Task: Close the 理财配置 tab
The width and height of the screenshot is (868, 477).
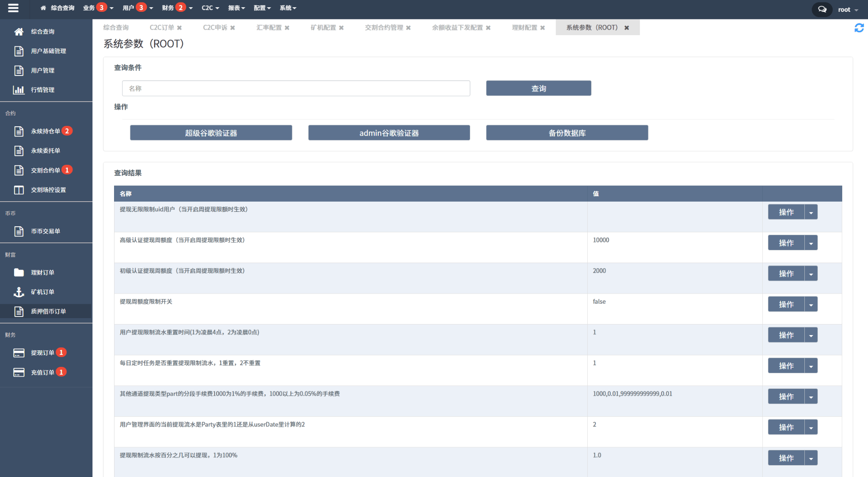Action: coord(542,28)
